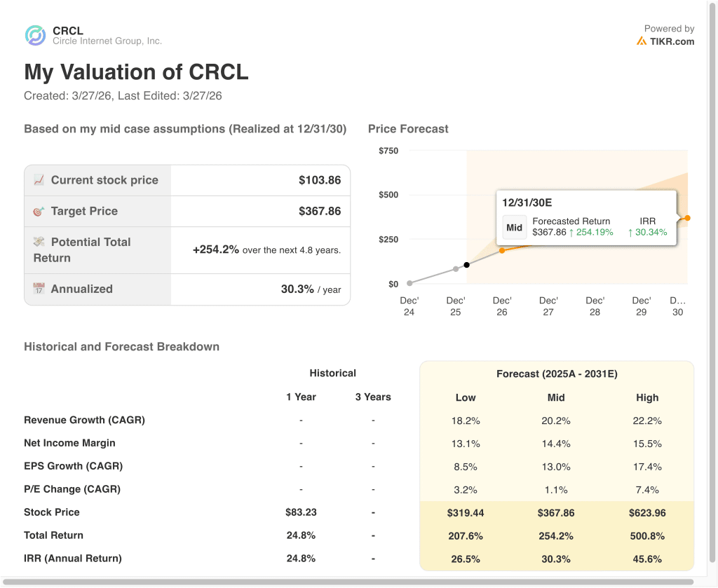Click the calendar icon beside Annualized

[x=39, y=289]
